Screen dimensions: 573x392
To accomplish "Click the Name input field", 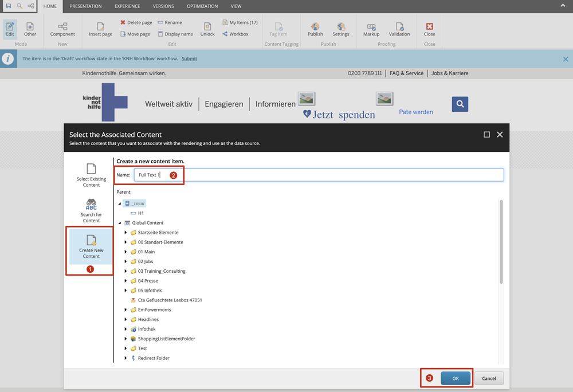I will (x=318, y=175).
